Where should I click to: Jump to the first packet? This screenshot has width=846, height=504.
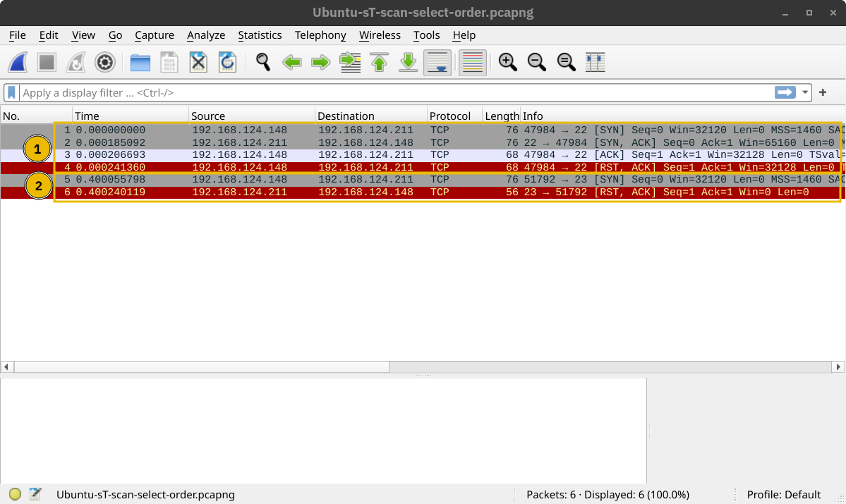pyautogui.click(x=380, y=63)
